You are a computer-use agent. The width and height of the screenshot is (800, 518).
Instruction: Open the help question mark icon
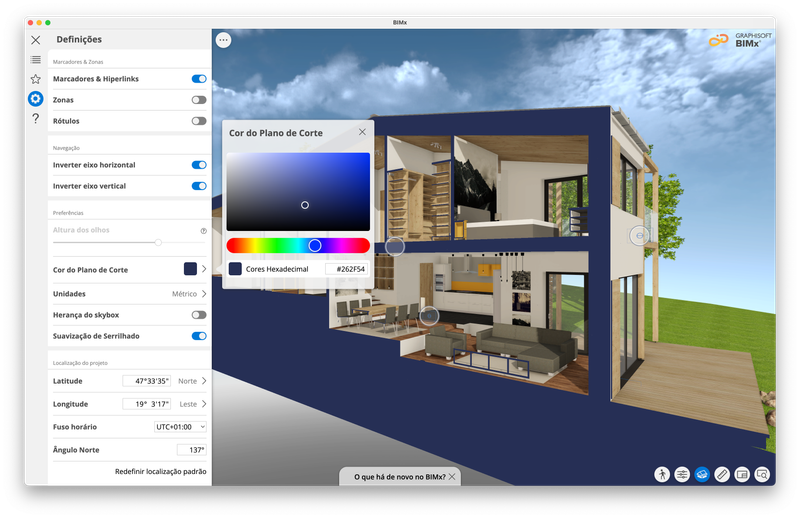(x=35, y=118)
